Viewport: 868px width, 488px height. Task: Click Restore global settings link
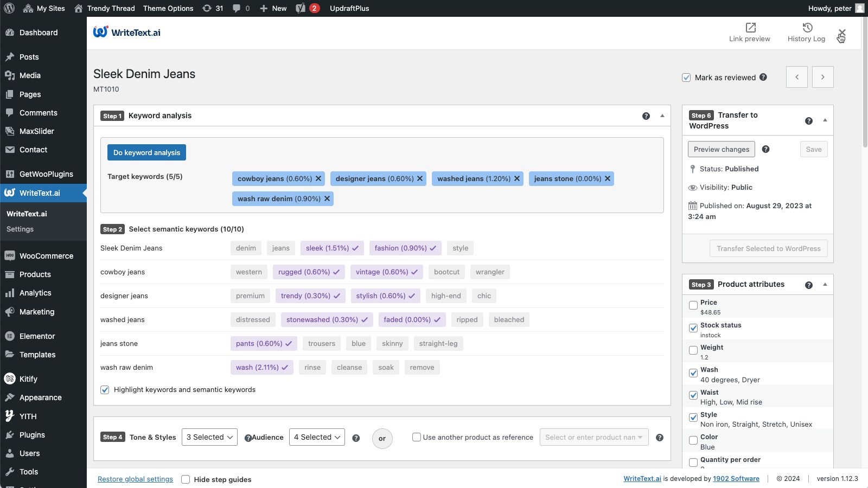coord(135,479)
